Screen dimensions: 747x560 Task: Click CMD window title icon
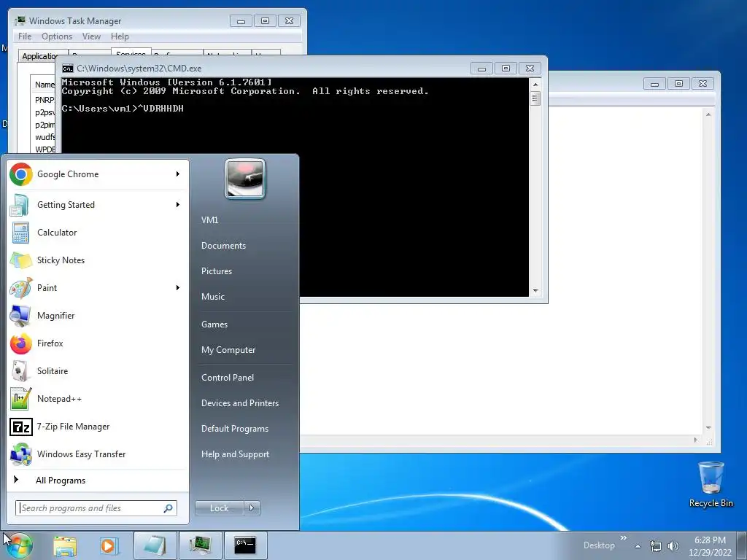(68, 69)
